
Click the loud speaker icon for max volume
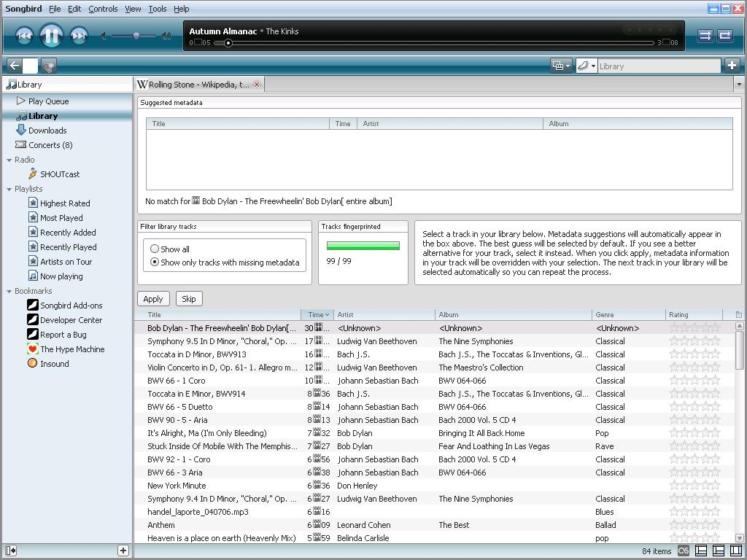[166, 36]
